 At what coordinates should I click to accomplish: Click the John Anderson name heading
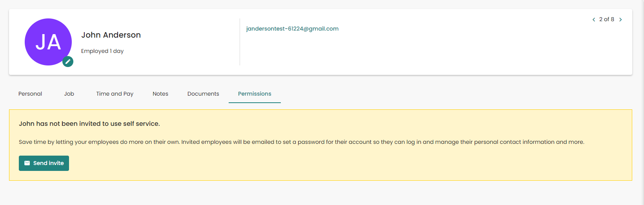pos(111,35)
